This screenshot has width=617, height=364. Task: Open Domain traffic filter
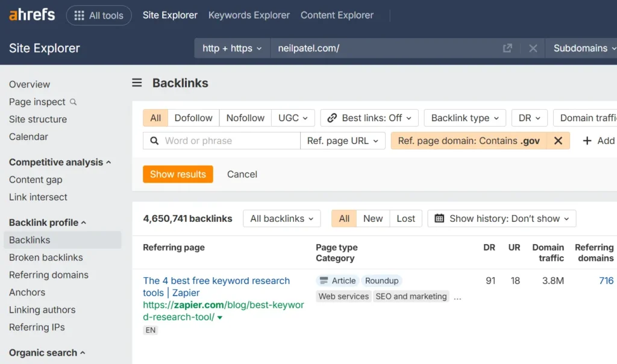pyautogui.click(x=585, y=118)
